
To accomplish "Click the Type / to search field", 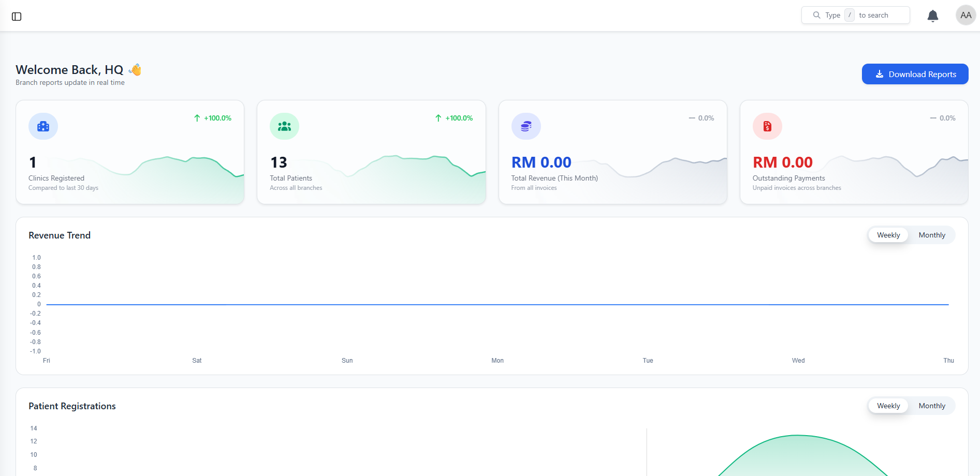I will [x=855, y=15].
